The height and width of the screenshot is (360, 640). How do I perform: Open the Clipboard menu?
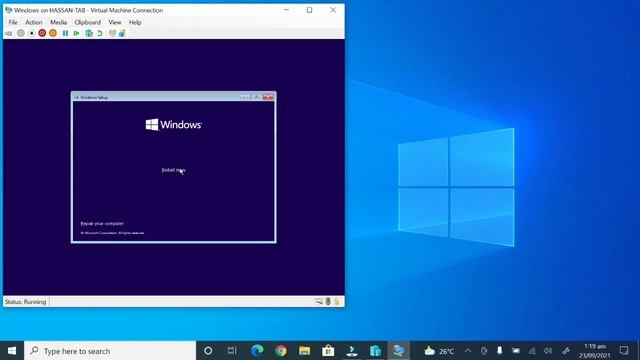(x=87, y=22)
